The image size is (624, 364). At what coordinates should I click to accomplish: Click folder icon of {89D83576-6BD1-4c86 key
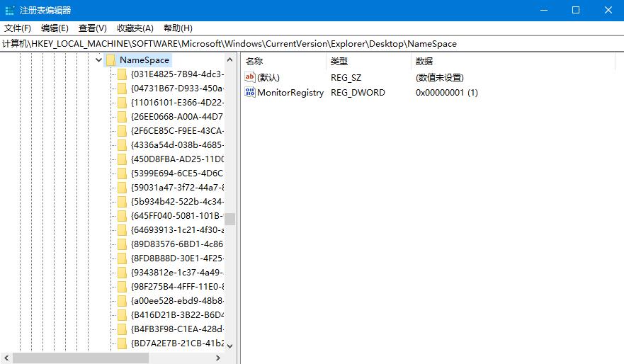pyautogui.click(x=122, y=244)
